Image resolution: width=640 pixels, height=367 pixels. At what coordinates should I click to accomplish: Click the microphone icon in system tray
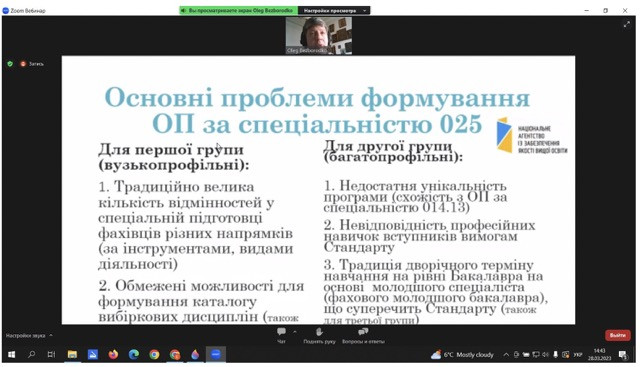point(555,355)
